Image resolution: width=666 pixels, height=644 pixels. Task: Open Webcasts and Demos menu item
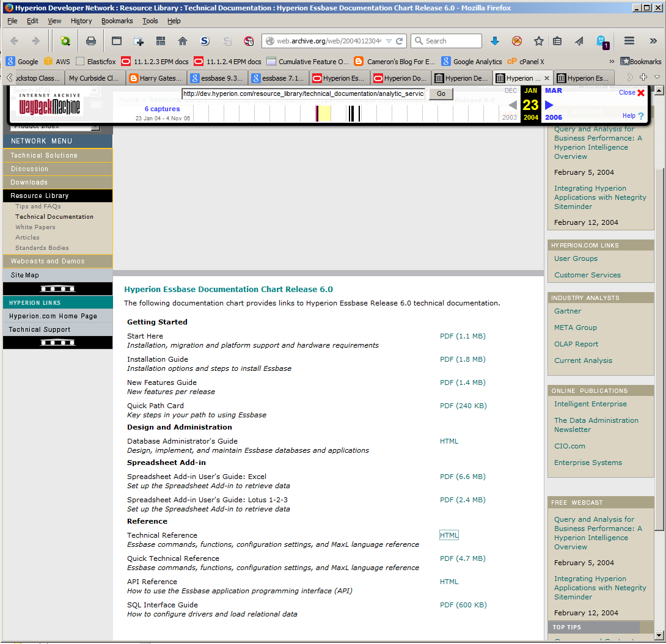tap(58, 262)
